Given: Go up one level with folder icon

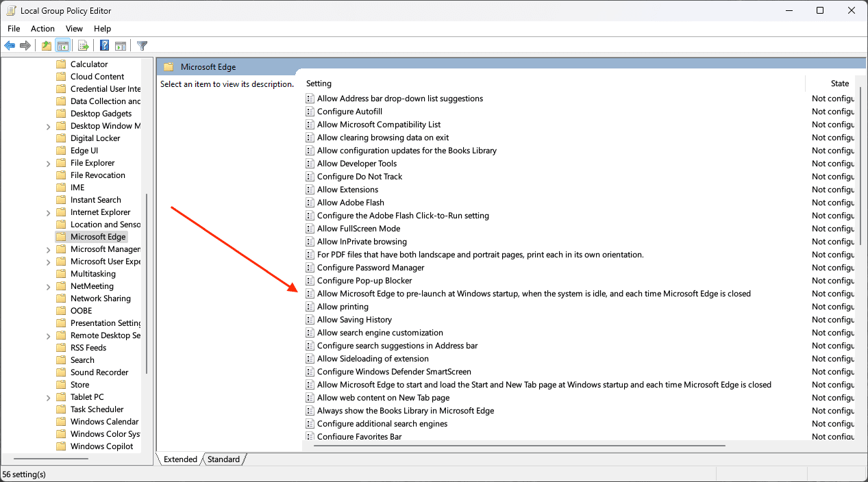Looking at the screenshot, I should [x=46, y=46].
